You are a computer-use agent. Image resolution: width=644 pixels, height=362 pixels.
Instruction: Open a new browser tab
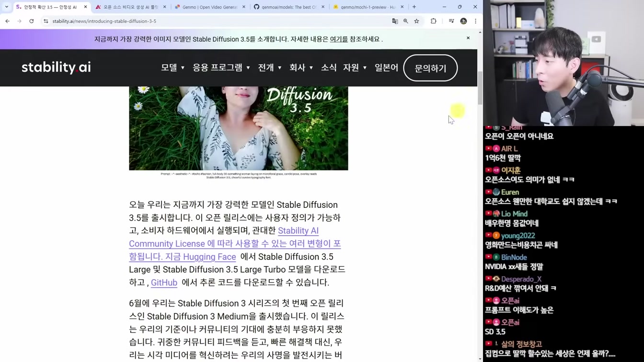[414, 7]
